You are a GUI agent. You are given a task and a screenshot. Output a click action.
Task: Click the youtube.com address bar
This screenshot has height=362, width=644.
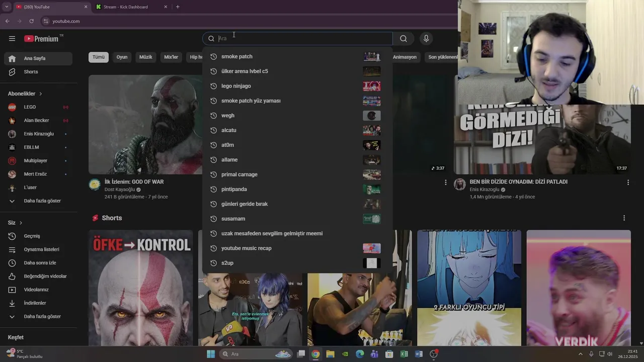coord(247,21)
